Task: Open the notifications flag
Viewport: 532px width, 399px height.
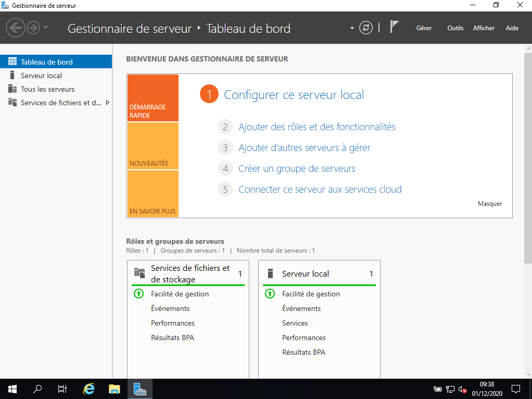Action: pos(394,27)
